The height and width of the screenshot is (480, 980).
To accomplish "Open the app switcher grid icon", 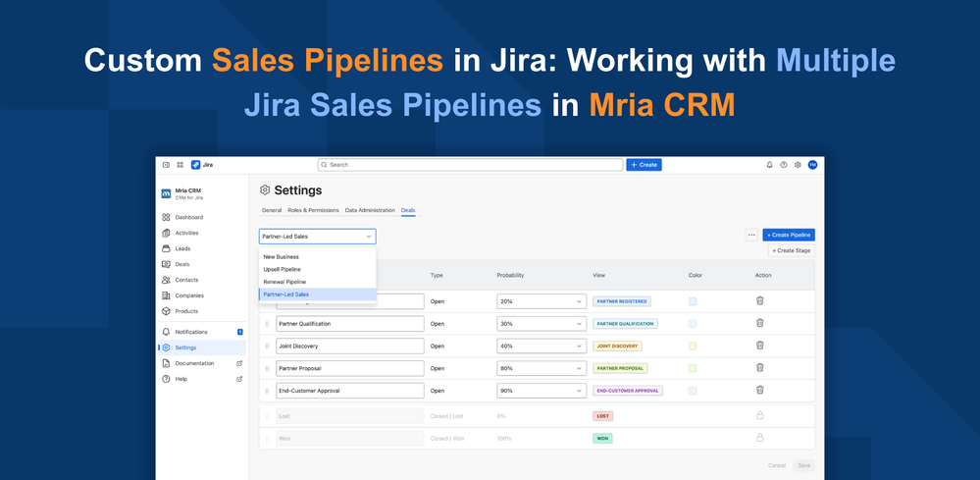I will (x=180, y=165).
